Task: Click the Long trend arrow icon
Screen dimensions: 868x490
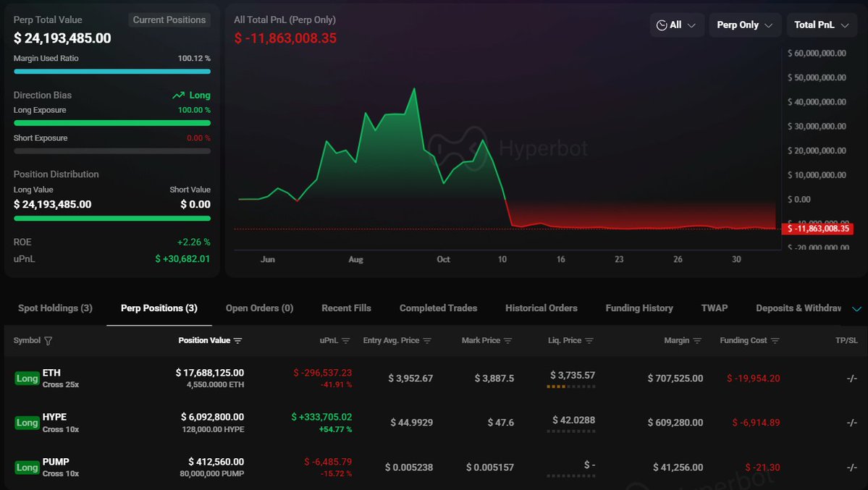Action: click(x=178, y=96)
